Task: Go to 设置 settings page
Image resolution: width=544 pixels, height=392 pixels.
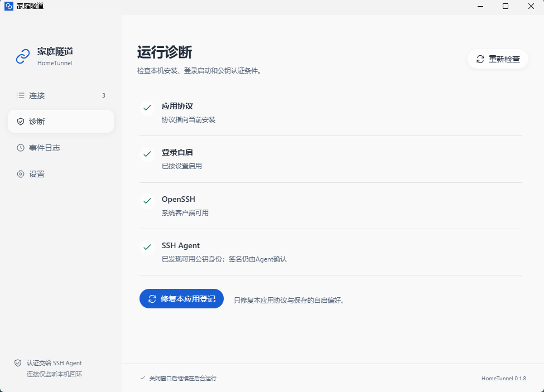Action: 61,174
